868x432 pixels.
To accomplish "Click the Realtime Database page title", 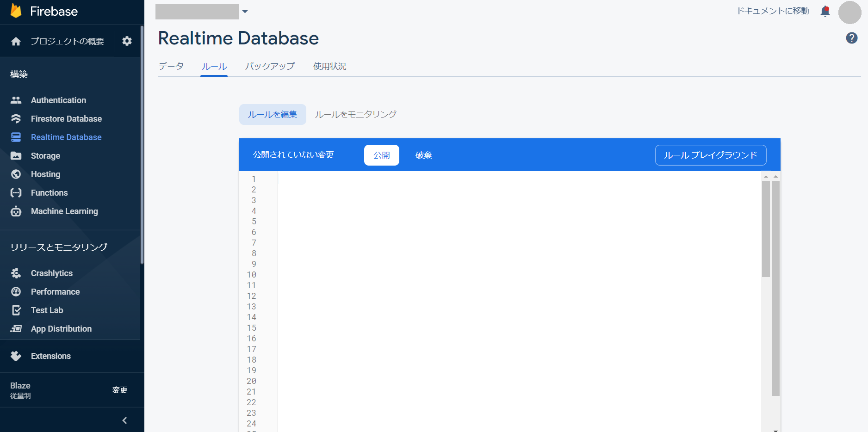I will [238, 38].
